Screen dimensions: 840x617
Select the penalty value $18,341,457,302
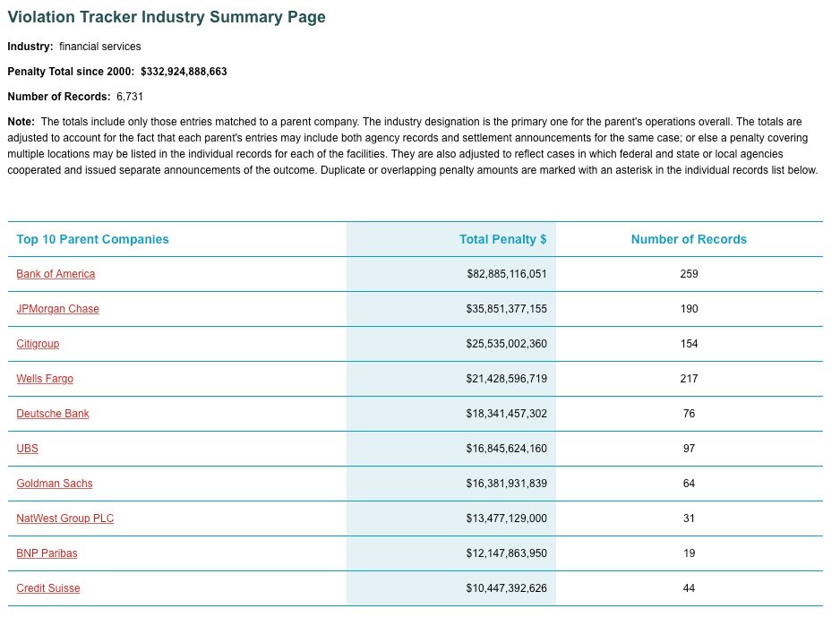coord(507,414)
